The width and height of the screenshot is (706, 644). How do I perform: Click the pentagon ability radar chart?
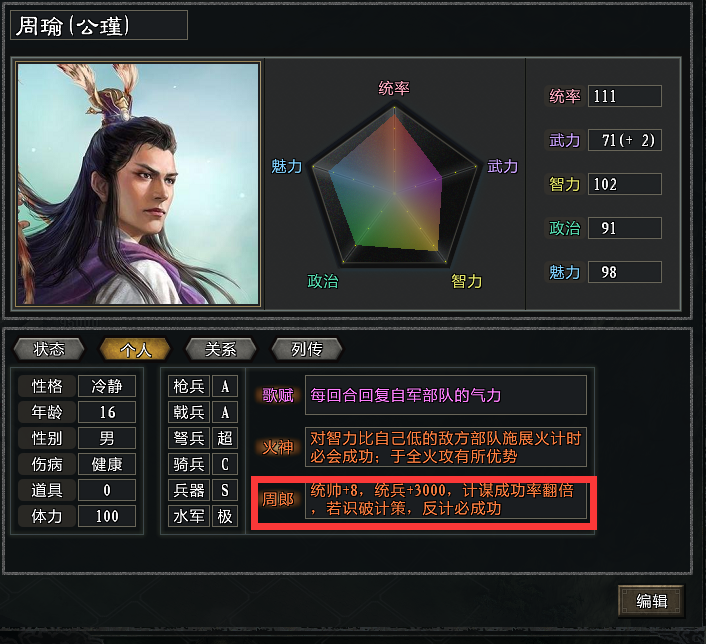pyautogui.click(x=394, y=187)
